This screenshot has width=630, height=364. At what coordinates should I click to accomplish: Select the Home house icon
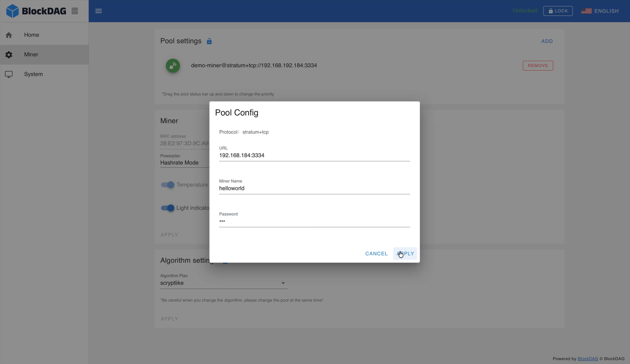pos(9,35)
